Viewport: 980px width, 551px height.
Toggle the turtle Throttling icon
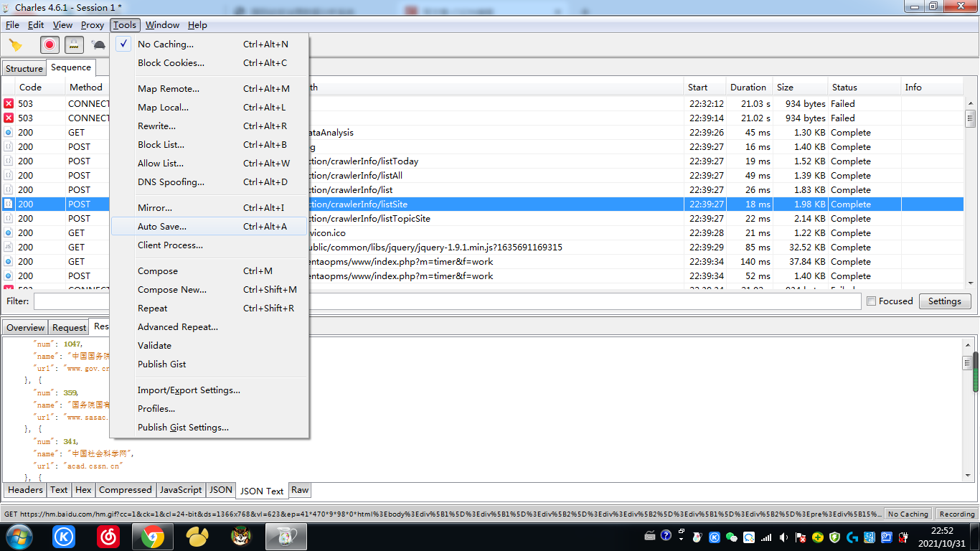pos(98,45)
